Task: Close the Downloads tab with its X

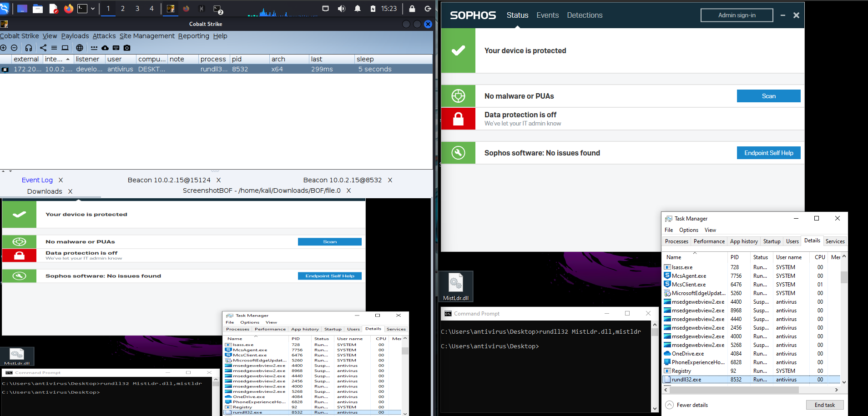Action: pos(70,191)
